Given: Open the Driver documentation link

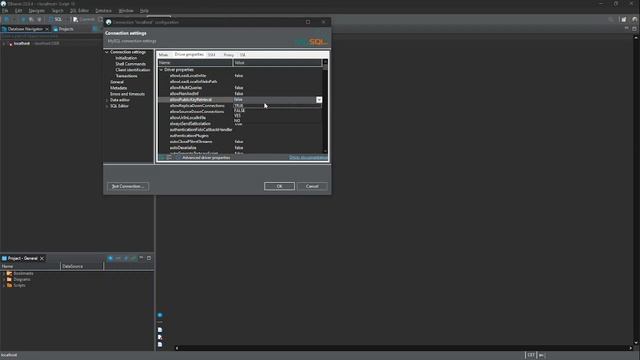Looking at the screenshot, I should (308, 158).
